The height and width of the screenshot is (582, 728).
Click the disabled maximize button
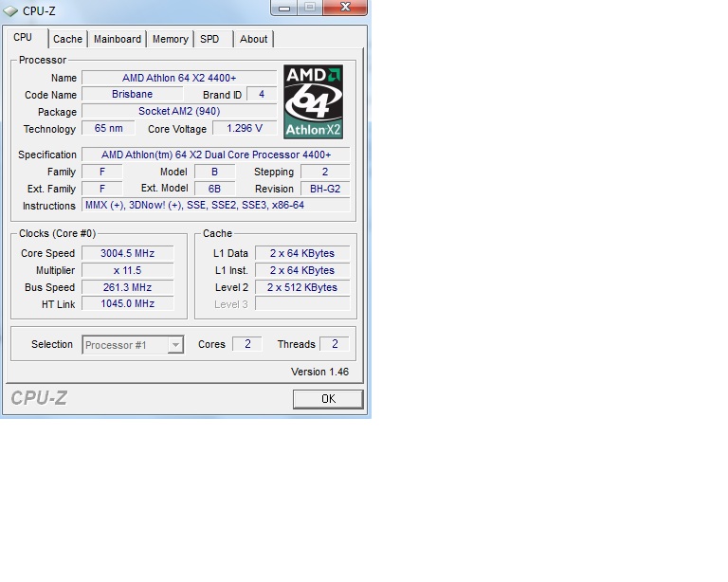[x=310, y=7]
